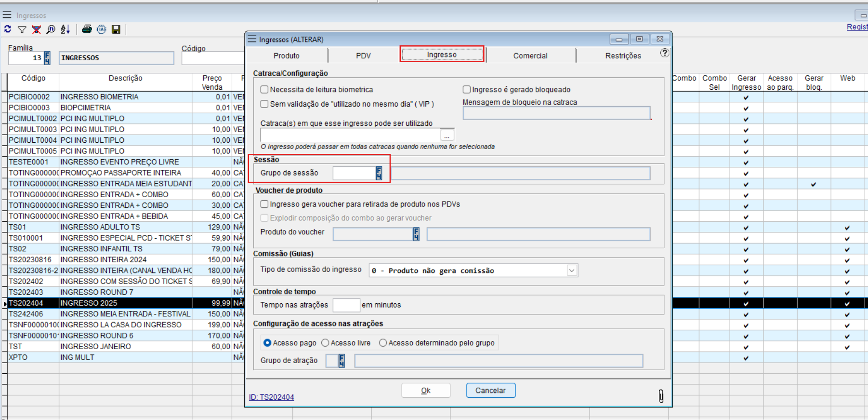Screen dimensions: 868x420
Task: Open catraca selection with the ellipsis button
Action: pos(447,136)
